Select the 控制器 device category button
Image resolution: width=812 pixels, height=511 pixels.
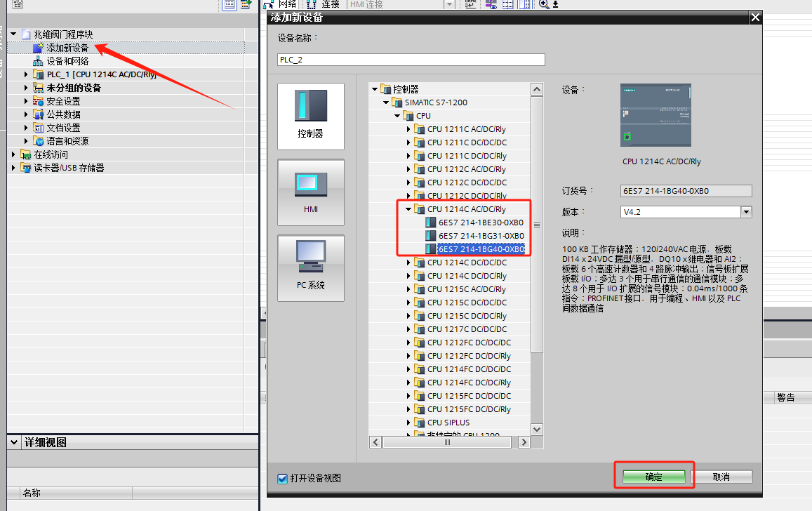pyautogui.click(x=311, y=117)
